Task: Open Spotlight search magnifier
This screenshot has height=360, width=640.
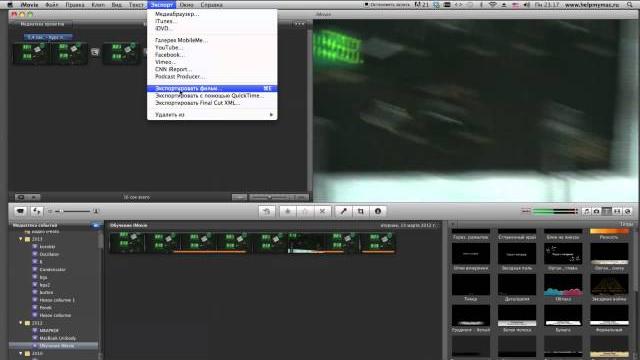Action: point(630,5)
